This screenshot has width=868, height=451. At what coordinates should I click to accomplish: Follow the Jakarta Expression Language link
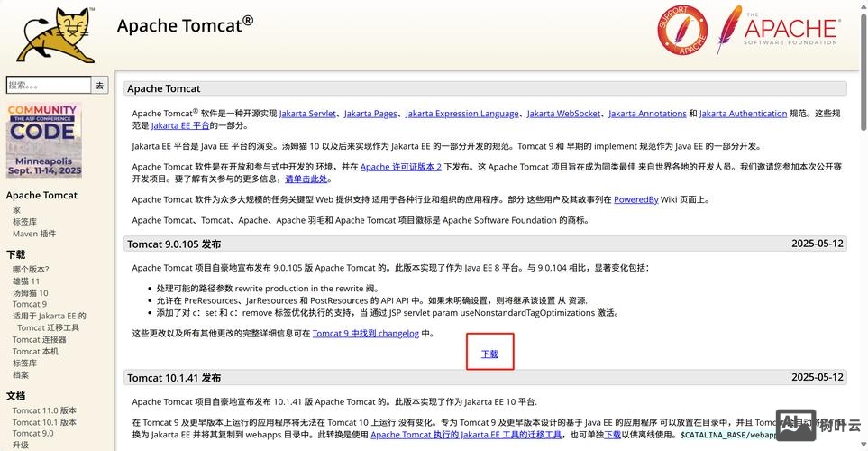coord(461,114)
